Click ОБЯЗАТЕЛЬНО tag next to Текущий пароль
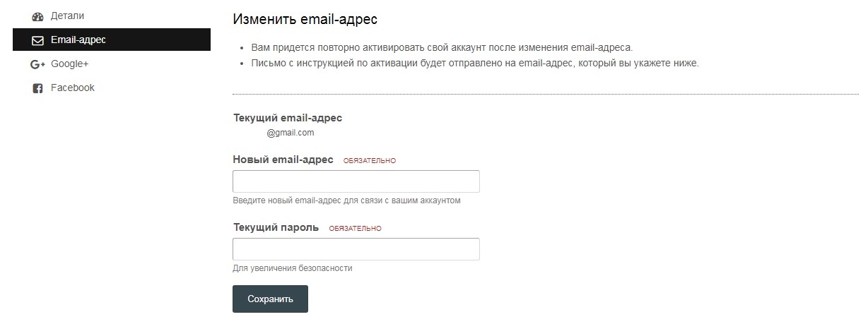The height and width of the screenshot is (324, 868). 356,229
